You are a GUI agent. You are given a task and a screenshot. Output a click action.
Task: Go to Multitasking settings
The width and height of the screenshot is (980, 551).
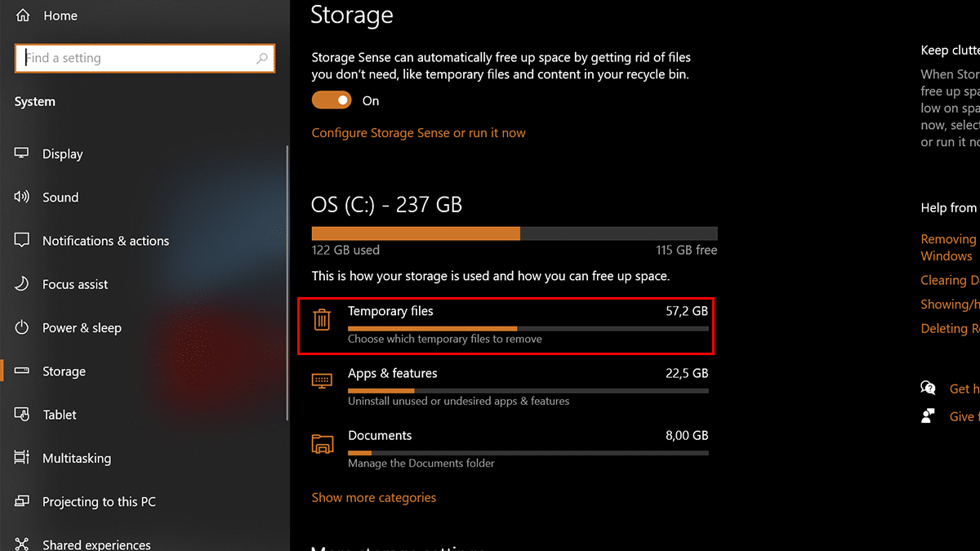tap(77, 458)
